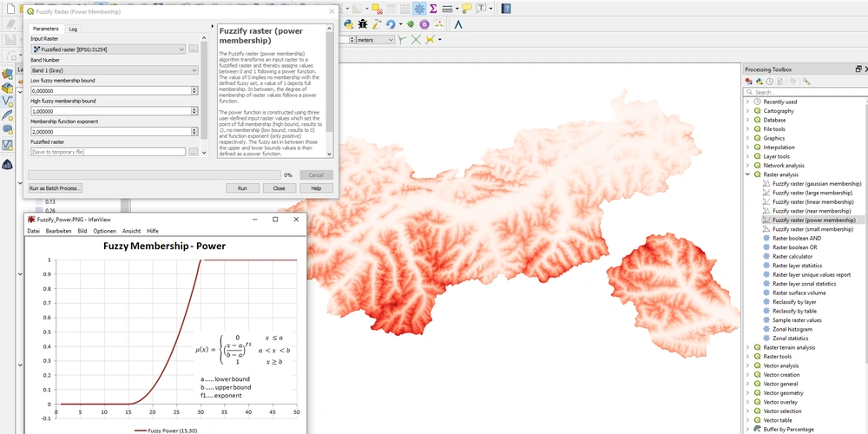Image resolution: width=868 pixels, height=434 pixels.
Task: Collapse the Raster analysis group
Action: (x=748, y=174)
